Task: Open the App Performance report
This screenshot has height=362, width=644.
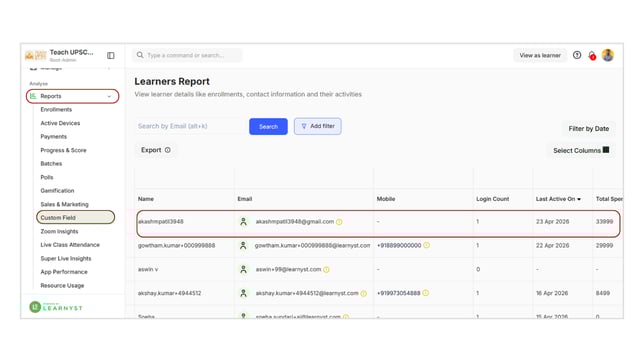Action: click(64, 272)
